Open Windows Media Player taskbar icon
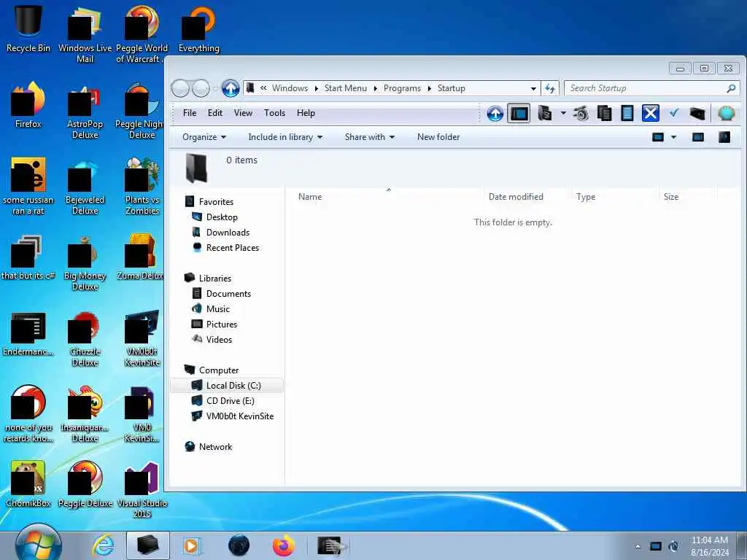This screenshot has width=747, height=560. 192,545
